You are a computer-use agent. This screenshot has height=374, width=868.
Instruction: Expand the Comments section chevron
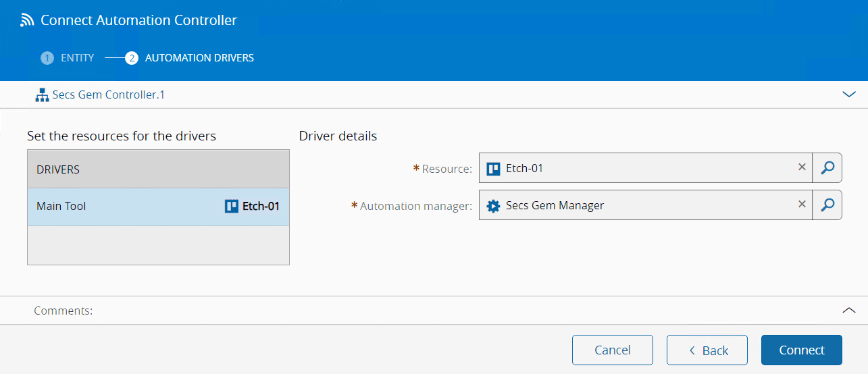click(x=849, y=311)
